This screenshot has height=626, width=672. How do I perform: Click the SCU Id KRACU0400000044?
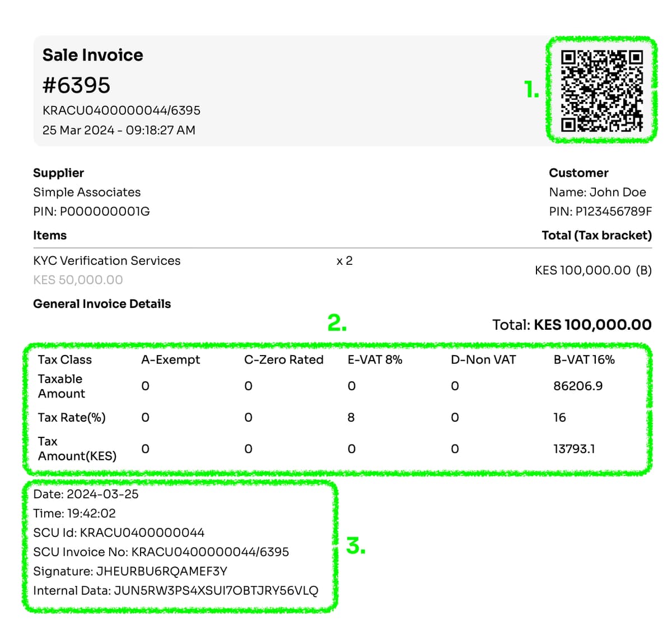pyautogui.click(x=119, y=532)
